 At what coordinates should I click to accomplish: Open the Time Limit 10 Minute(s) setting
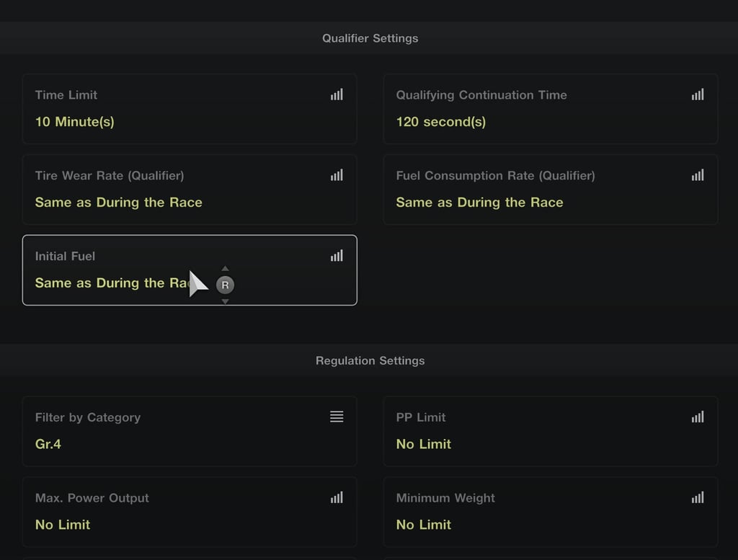(x=190, y=109)
